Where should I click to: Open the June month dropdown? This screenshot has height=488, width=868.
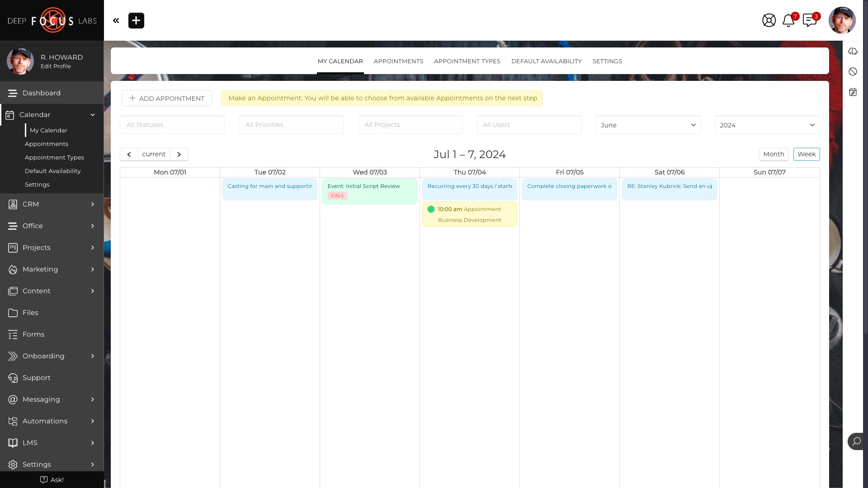[x=648, y=125]
